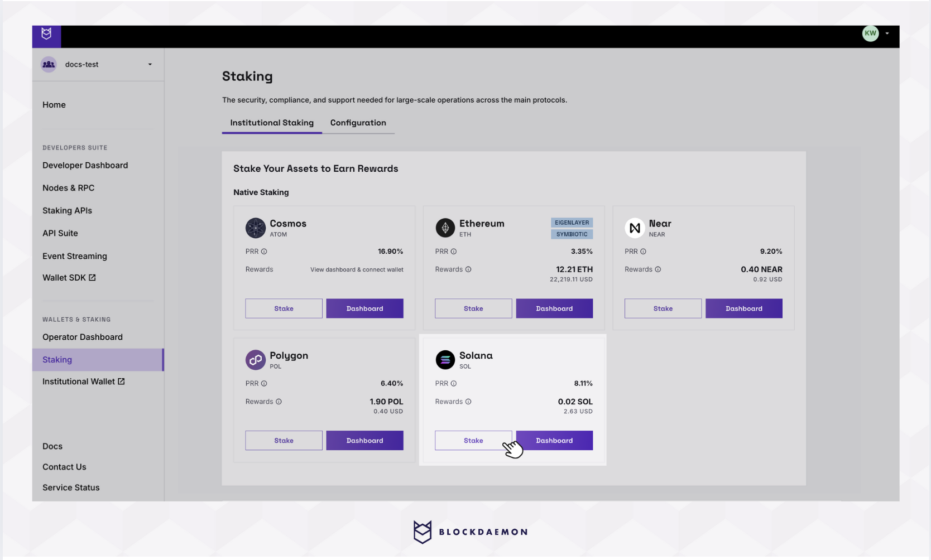Click Stake button on Polygon card
The image size is (931, 560).
tap(284, 441)
